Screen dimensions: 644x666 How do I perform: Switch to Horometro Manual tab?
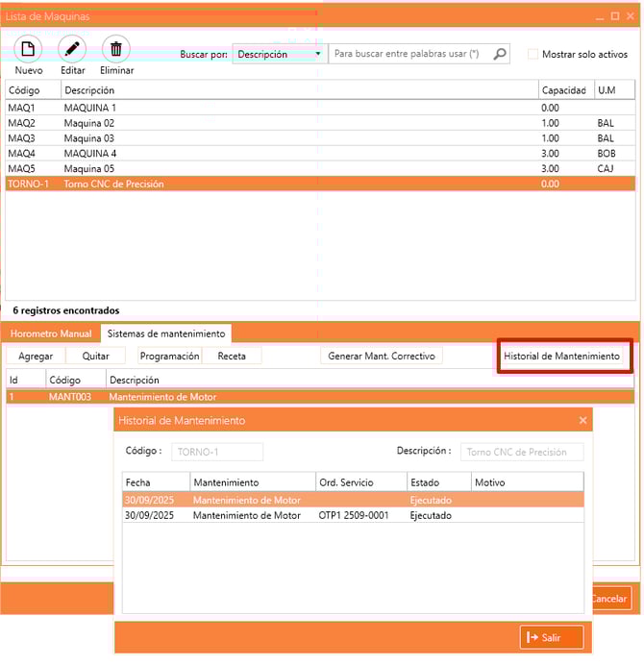point(51,333)
